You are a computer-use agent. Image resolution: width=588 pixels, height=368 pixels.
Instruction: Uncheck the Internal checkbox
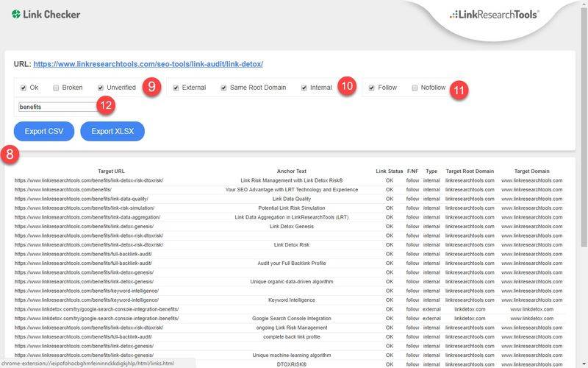(304, 88)
